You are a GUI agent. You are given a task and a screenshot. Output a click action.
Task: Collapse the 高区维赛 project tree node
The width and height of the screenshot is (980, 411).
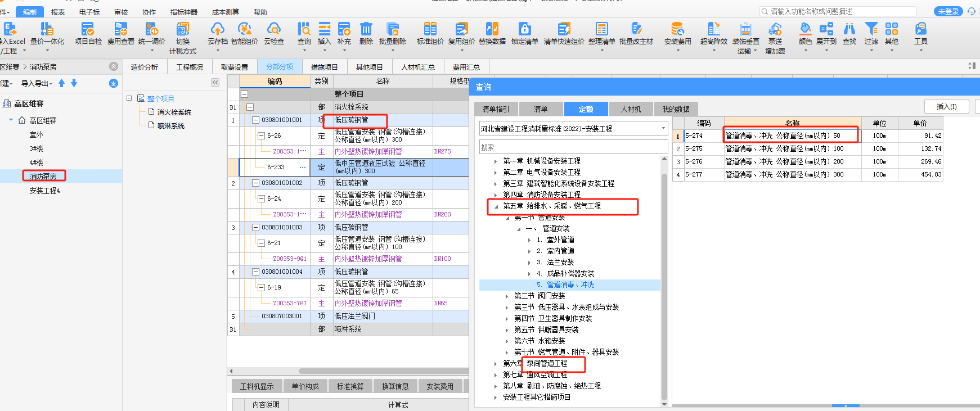tap(11, 120)
